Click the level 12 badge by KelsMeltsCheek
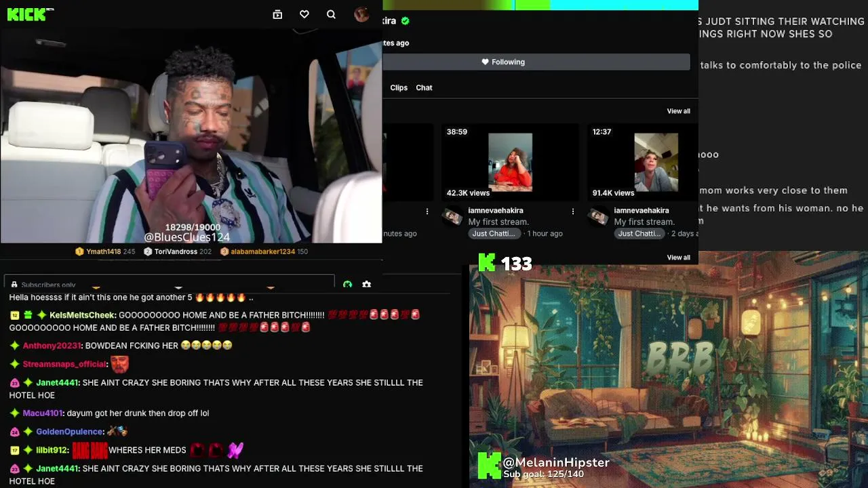Screen dimensions: 868x488 14,315
